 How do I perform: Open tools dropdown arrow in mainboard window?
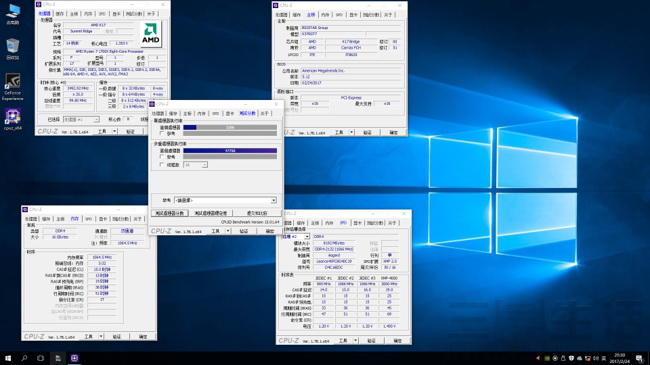coord(352,133)
